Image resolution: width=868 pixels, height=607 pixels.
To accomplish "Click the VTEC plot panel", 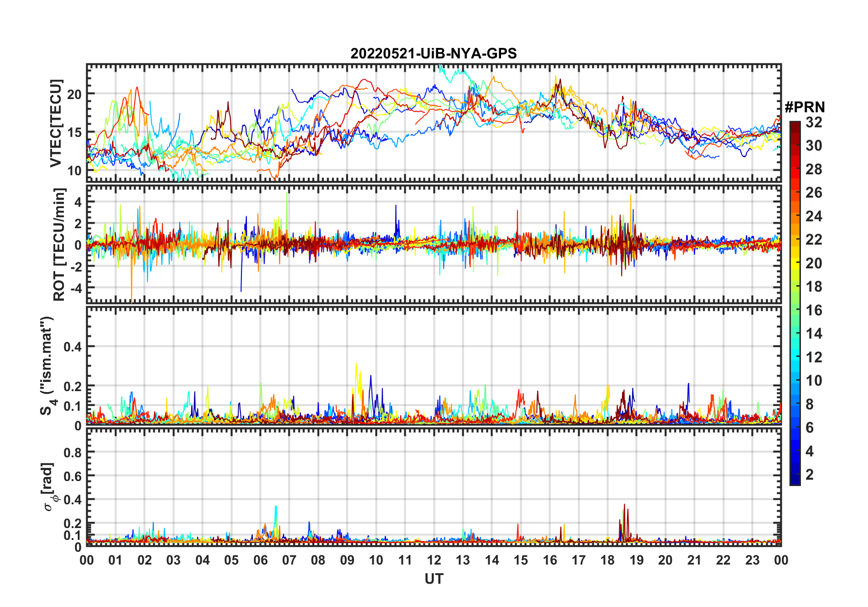I will 434,123.
